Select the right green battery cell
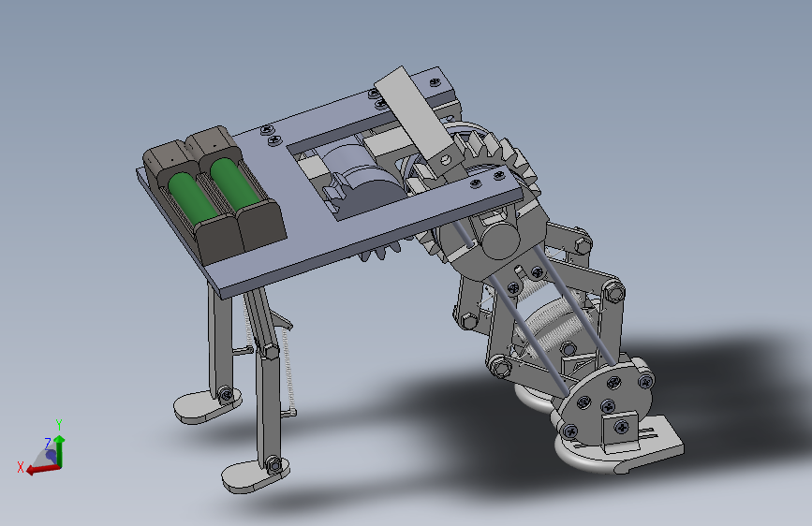Screen dimensions: 812x526 point(234,183)
